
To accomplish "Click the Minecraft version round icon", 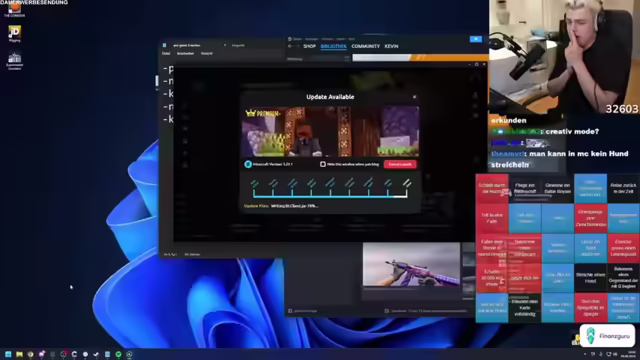I will coord(248,164).
